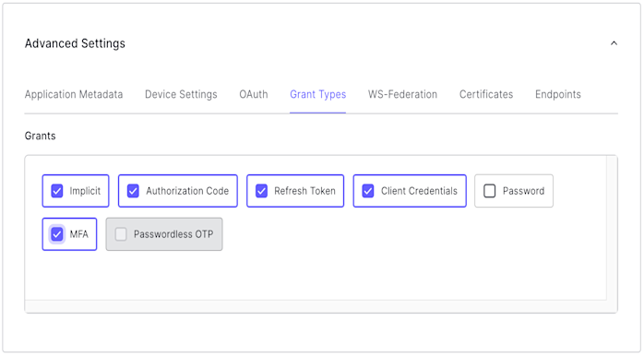The width and height of the screenshot is (644, 357).
Task: Uncheck Client Credentials grant
Action: (368, 191)
